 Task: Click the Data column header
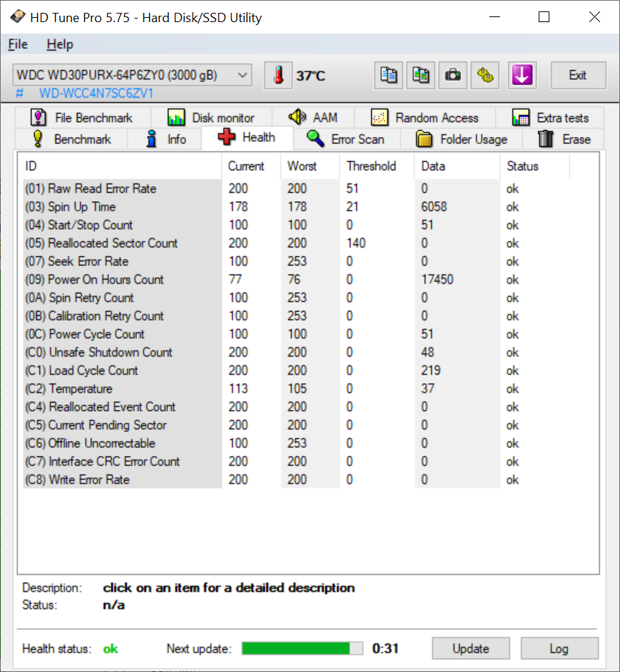coord(457,166)
